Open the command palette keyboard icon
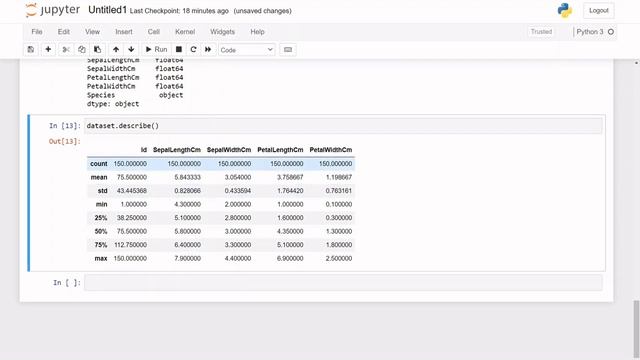 pos(288,49)
